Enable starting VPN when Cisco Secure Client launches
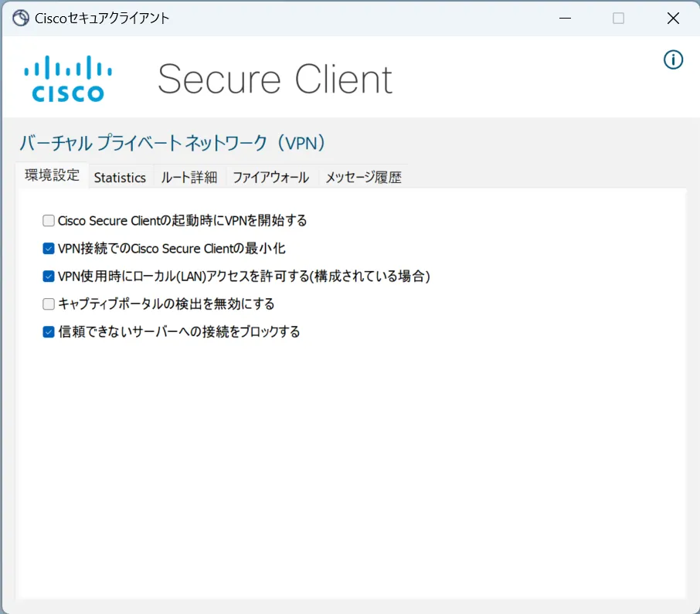 49,221
